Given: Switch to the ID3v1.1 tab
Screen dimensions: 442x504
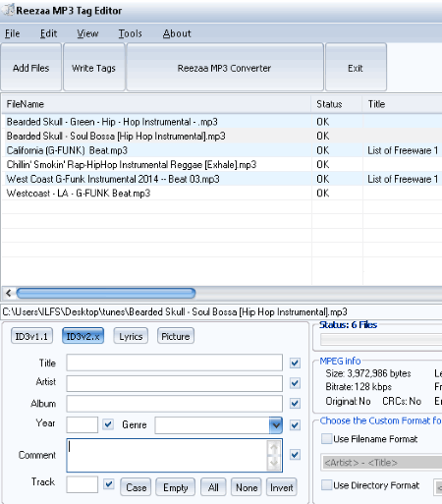Looking at the screenshot, I should (x=31, y=336).
